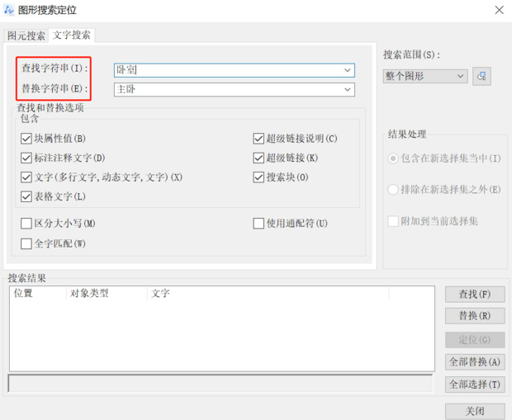Screen dimensions: 512x420
Task: Uncheck the 表格文字(L) checkbox
Action: click(x=26, y=196)
